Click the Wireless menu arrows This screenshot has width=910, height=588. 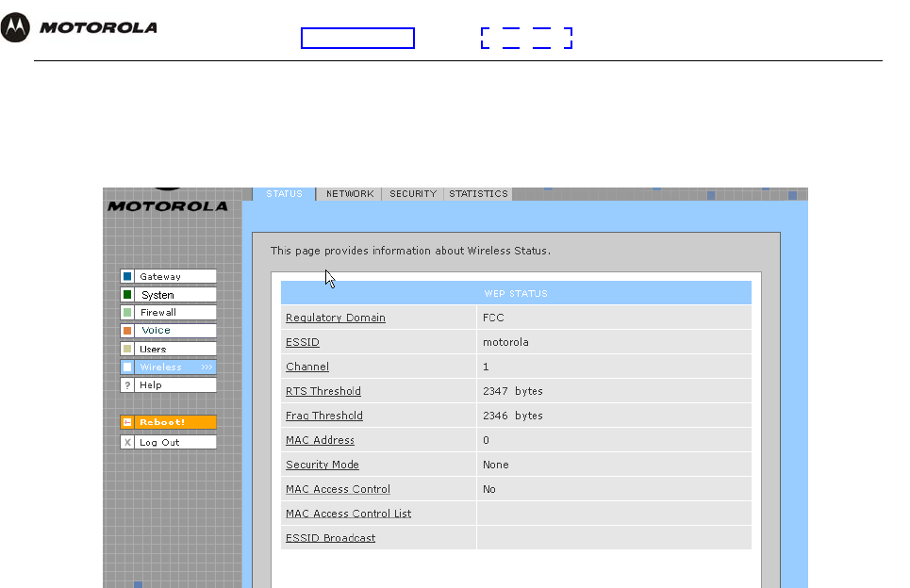click(x=207, y=367)
